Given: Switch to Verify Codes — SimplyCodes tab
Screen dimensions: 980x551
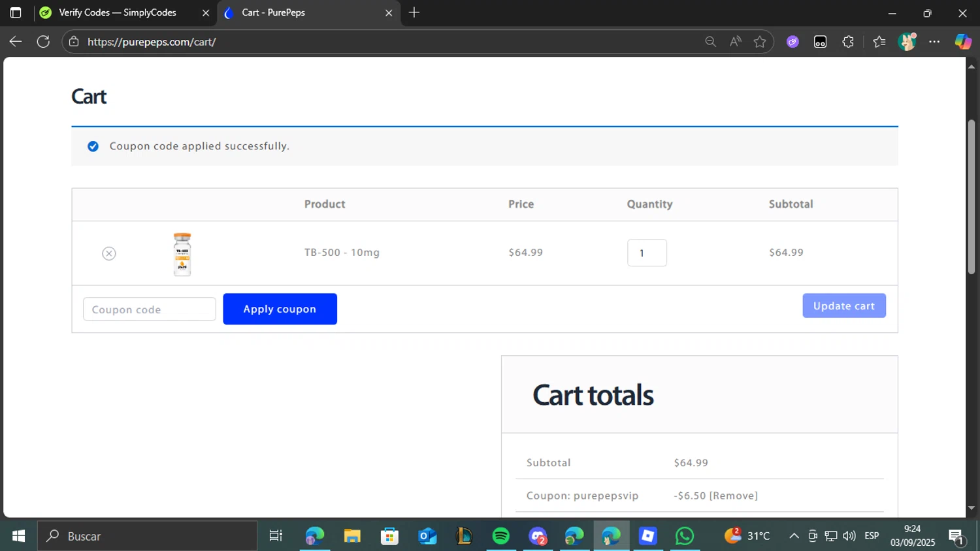Looking at the screenshot, I should click(118, 12).
